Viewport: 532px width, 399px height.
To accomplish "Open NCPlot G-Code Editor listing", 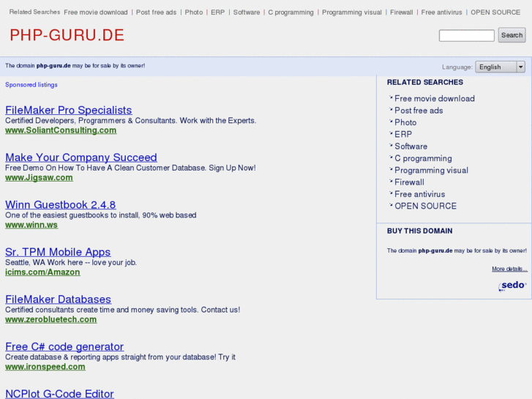I will click(x=59, y=394).
